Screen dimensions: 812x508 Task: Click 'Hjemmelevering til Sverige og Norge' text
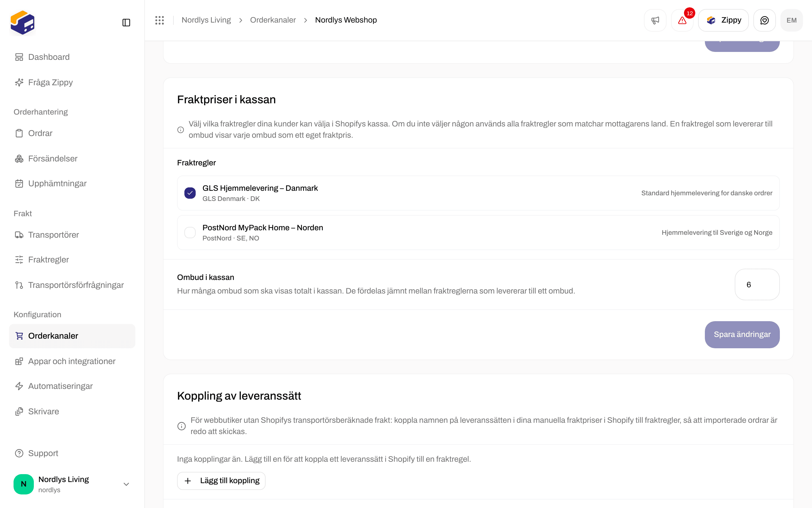[x=717, y=233]
